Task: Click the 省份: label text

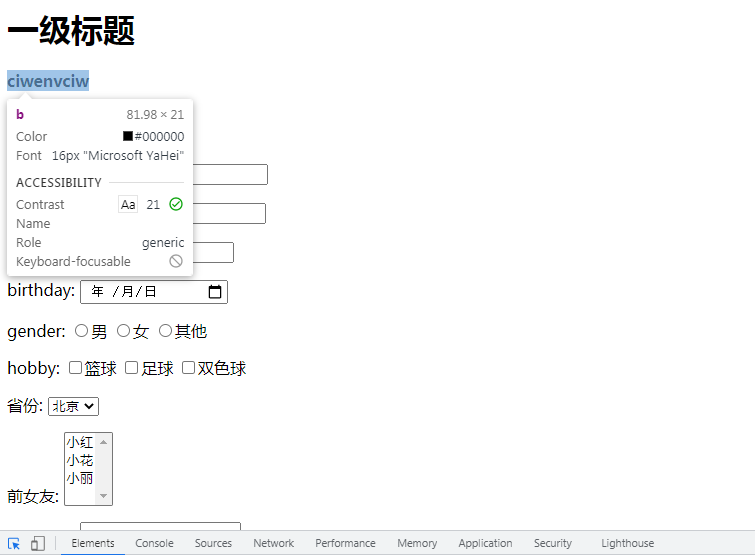Action: click(25, 406)
